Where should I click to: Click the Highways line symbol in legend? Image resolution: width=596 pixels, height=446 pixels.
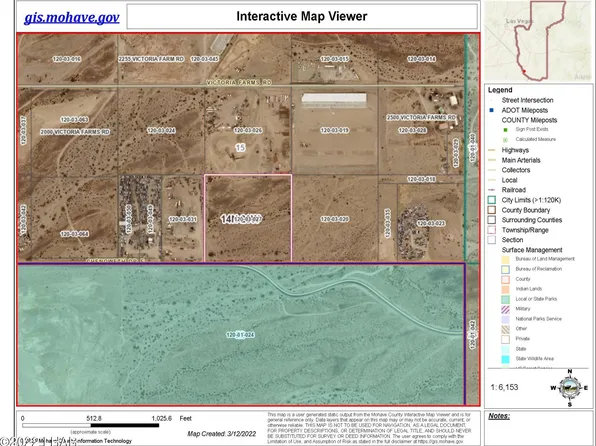pos(492,150)
